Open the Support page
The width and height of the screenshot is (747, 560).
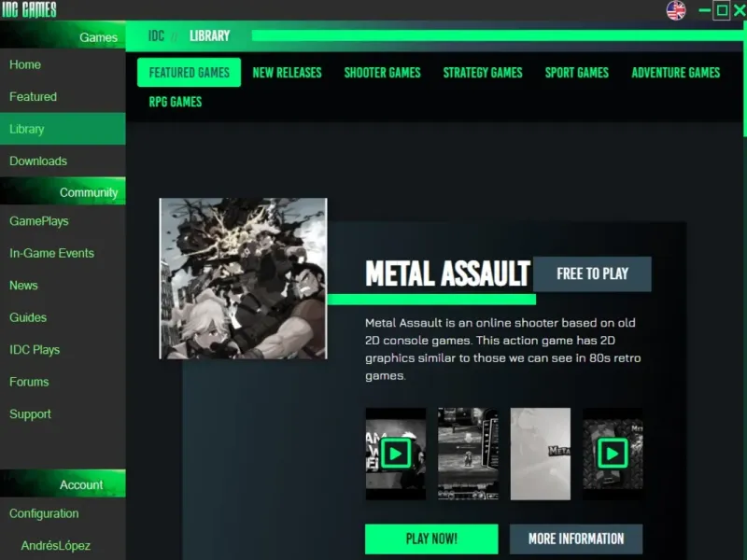point(63,413)
